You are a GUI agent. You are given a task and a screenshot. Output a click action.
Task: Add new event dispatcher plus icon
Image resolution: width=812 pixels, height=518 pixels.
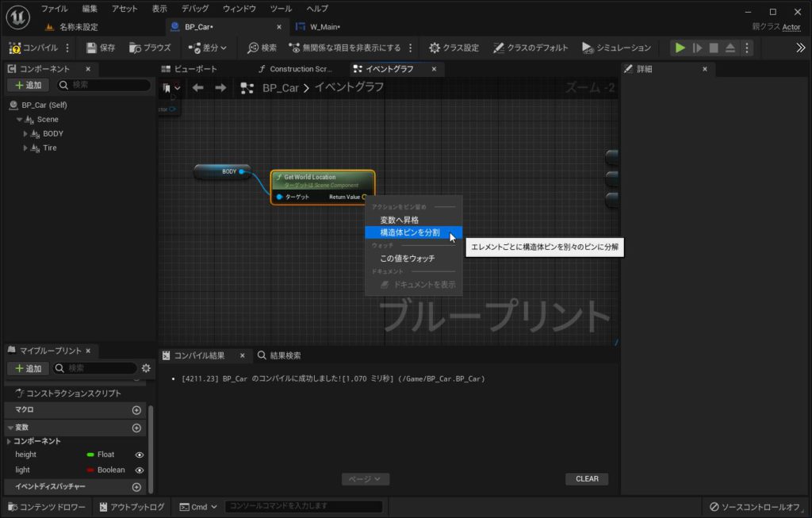click(136, 487)
